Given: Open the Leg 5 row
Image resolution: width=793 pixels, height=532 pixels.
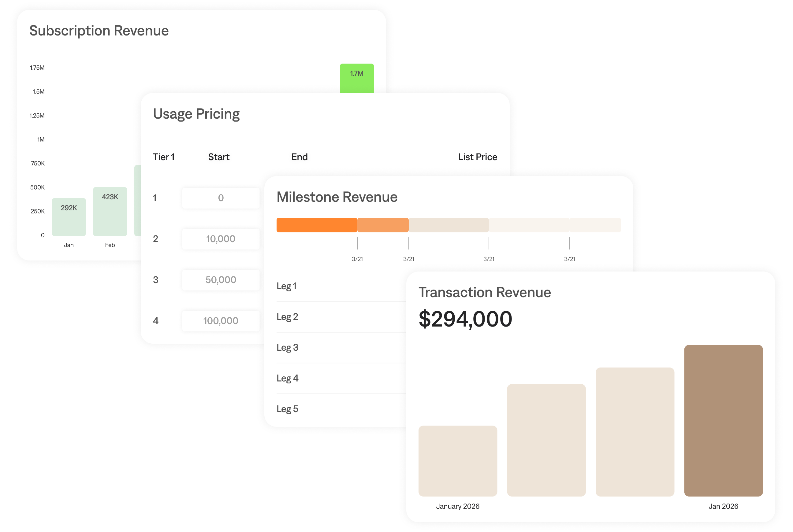Looking at the screenshot, I should click(x=340, y=409).
